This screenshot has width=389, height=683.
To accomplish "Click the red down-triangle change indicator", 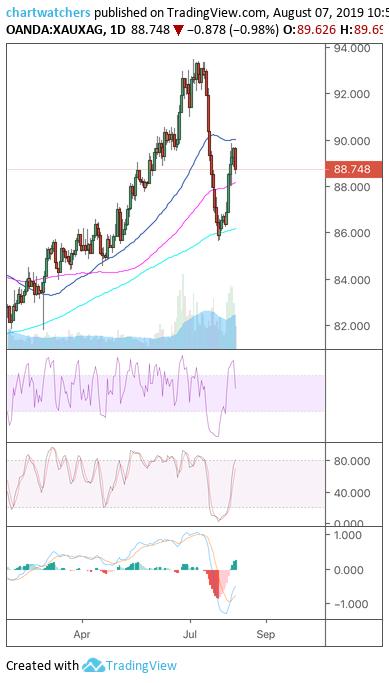I will click(x=178, y=31).
